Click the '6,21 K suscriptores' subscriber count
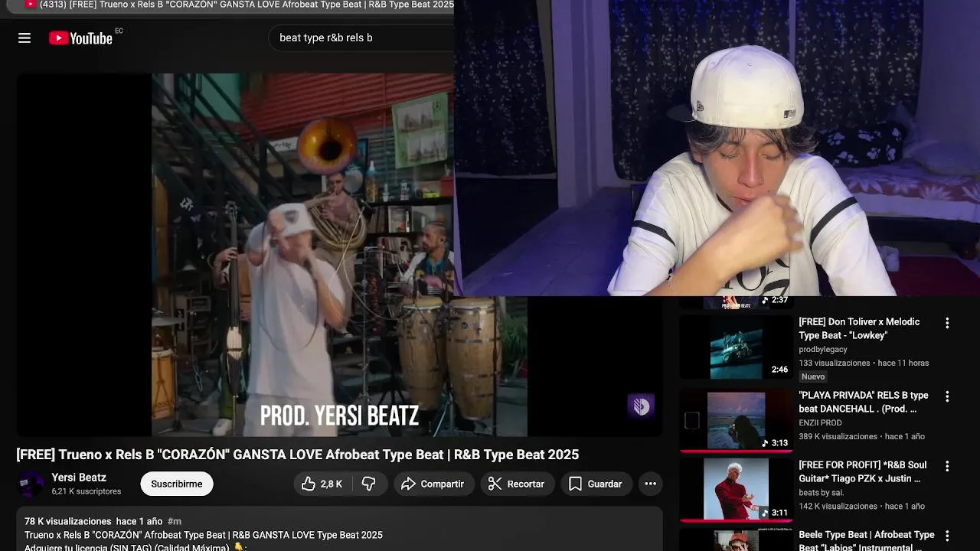The width and height of the screenshot is (980, 551). pos(86,491)
